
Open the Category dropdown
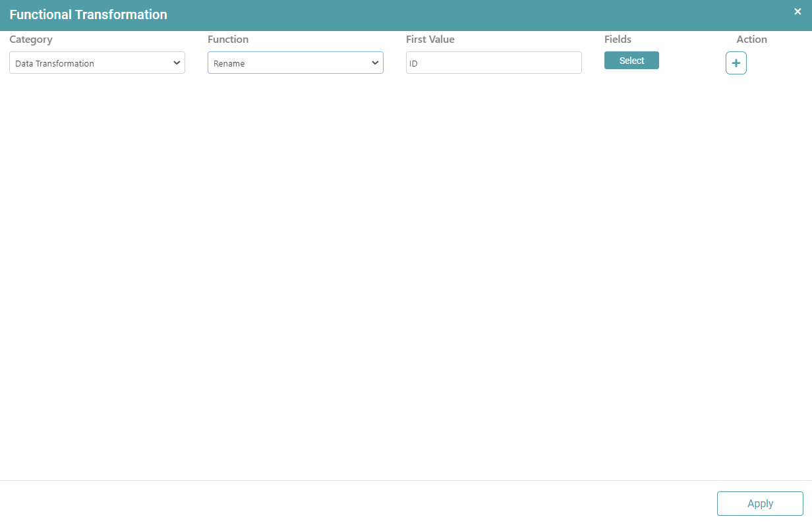point(97,63)
